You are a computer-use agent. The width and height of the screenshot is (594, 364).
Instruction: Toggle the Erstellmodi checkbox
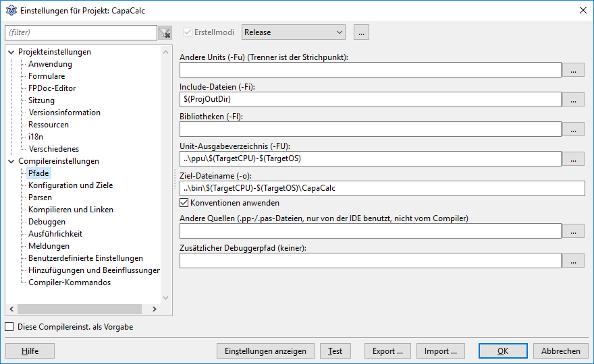point(188,32)
